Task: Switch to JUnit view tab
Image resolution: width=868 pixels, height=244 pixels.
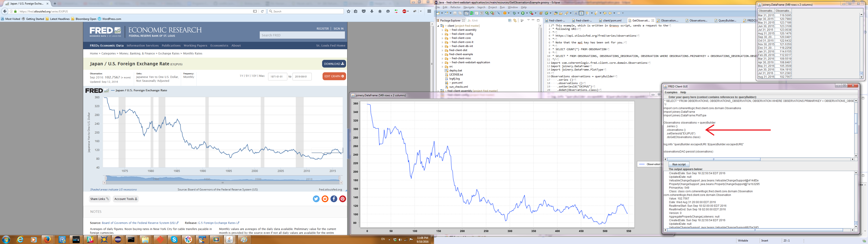Action: point(473,21)
